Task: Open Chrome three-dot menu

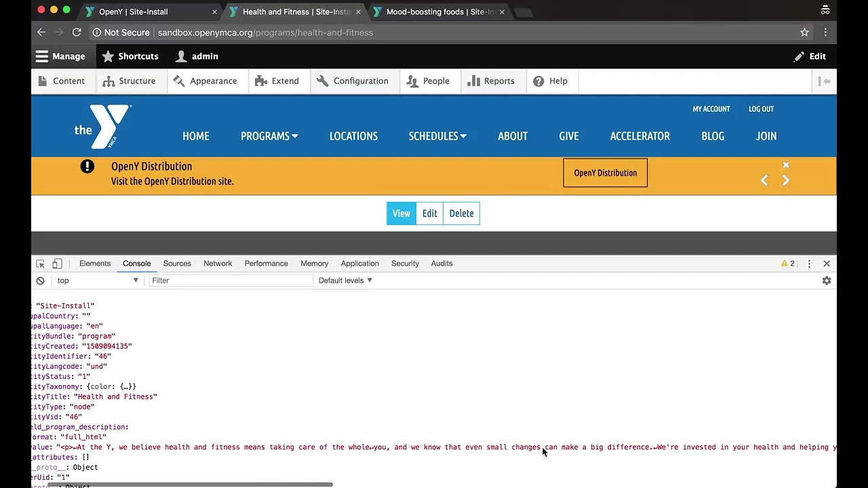Action: click(x=825, y=32)
